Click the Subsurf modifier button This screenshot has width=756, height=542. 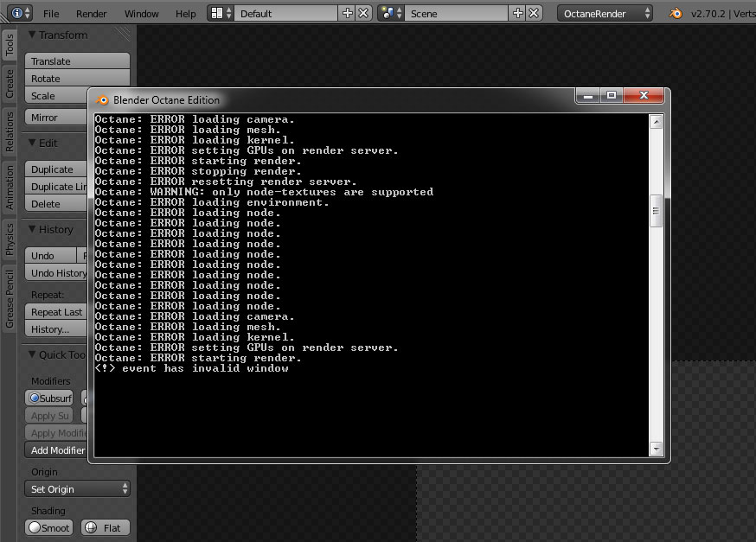49,399
